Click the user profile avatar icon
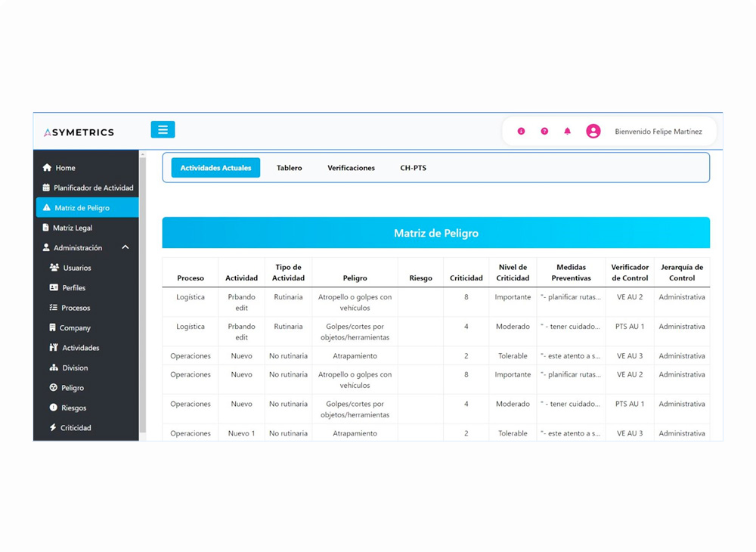Screen dimensions: 756x552 pos(593,132)
